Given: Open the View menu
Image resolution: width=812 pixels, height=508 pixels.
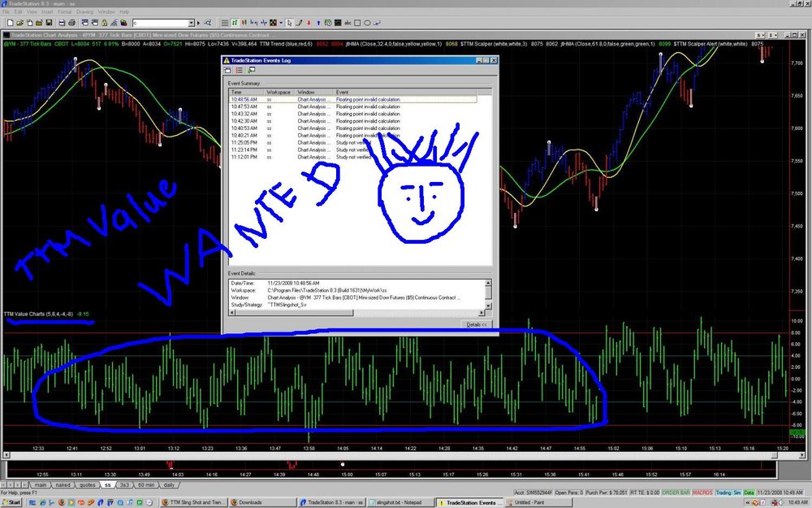Looking at the screenshot, I should coord(32,11).
